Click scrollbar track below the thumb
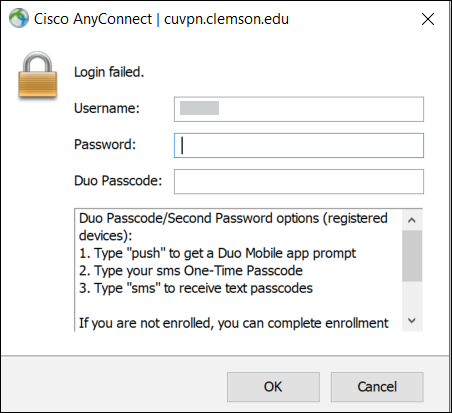The width and height of the screenshot is (452, 413). click(x=412, y=296)
